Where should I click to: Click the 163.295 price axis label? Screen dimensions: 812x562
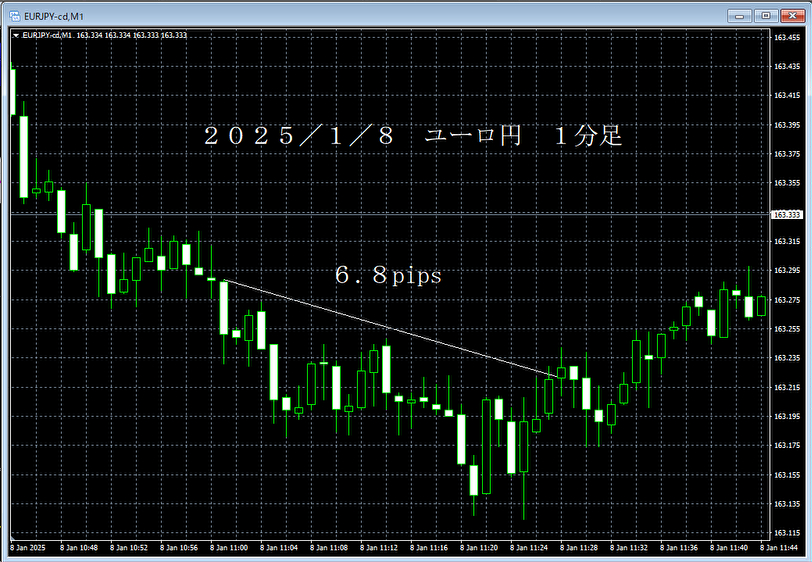[787, 270]
